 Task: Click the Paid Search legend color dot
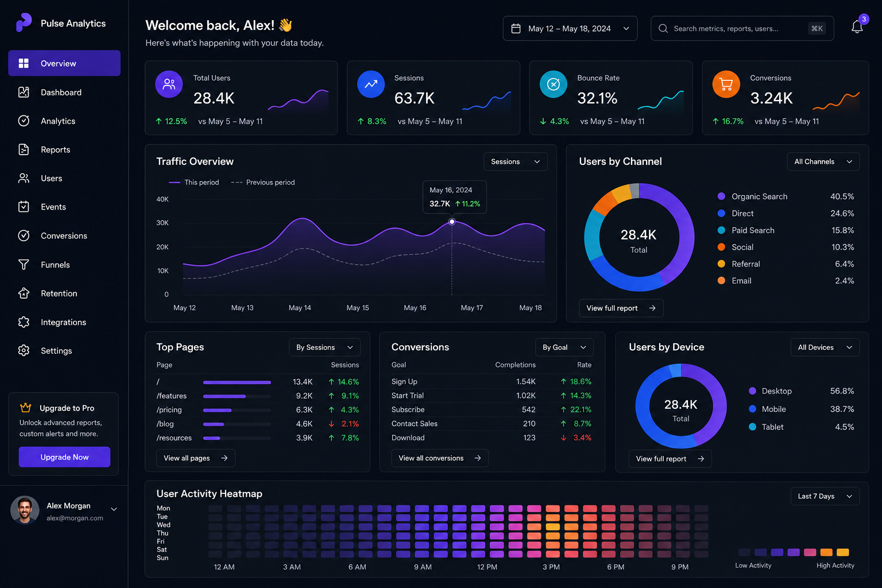(x=721, y=230)
